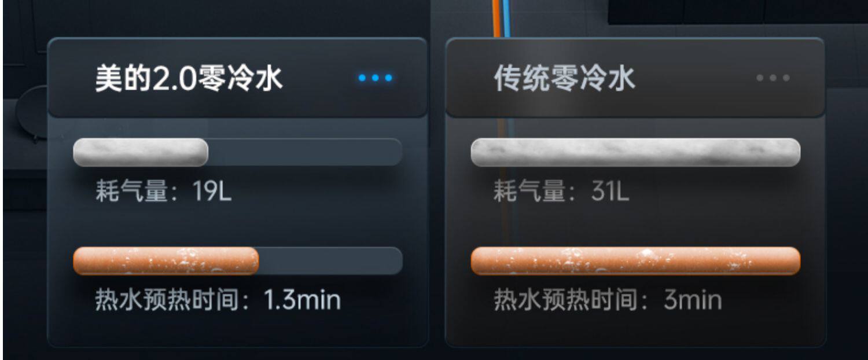Click the white gas bar above 耗气量：19L
This screenshot has width=868, height=360.
(x=141, y=152)
